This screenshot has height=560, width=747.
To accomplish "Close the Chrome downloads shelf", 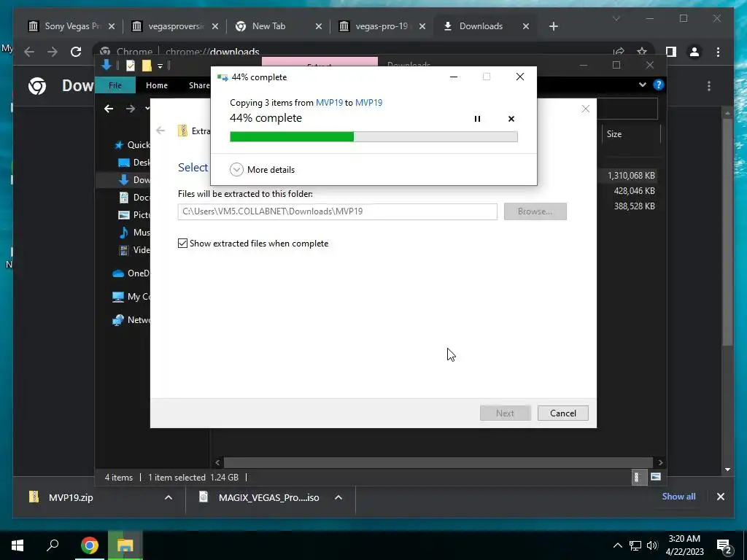I will (x=720, y=497).
